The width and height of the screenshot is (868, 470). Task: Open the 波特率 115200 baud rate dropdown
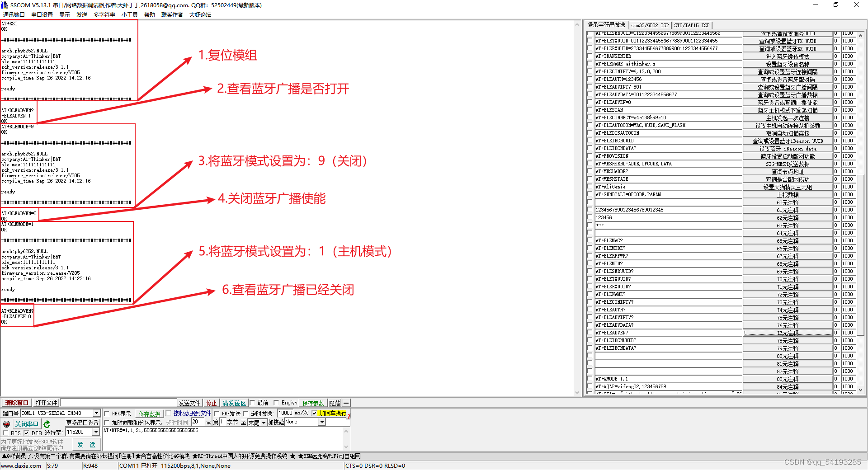(96, 432)
